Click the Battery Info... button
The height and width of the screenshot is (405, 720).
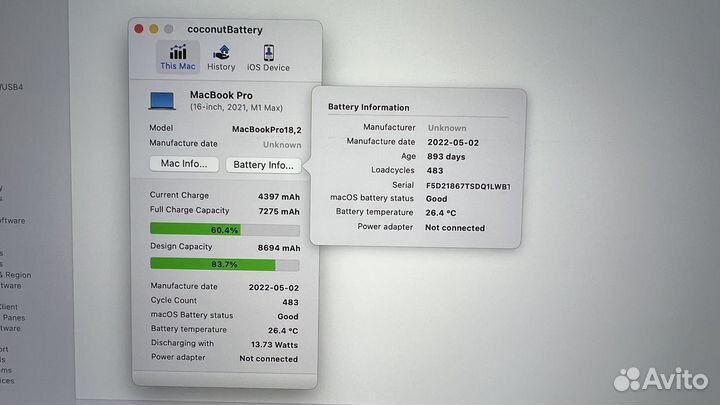coord(263,165)
